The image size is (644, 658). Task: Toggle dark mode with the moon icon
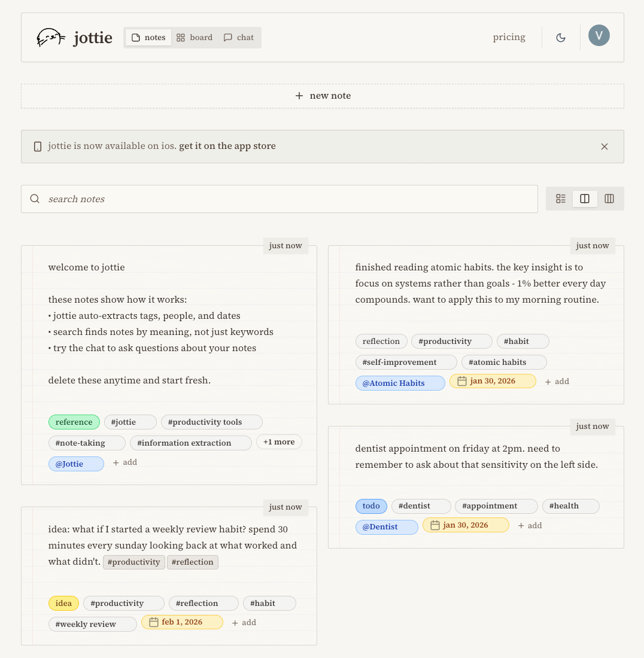[x=560, y=36]
